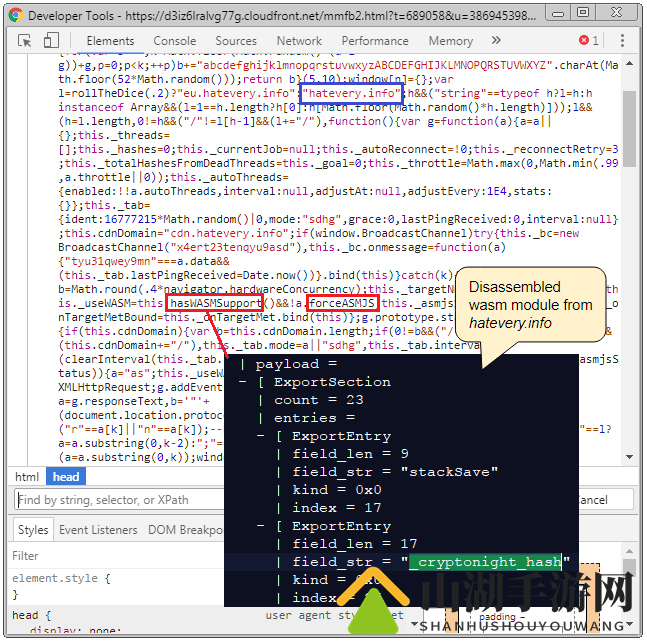Viewport: 647px width, 641px height.
Task: Click the red error count indicator
Action: (x=589, y=40)
